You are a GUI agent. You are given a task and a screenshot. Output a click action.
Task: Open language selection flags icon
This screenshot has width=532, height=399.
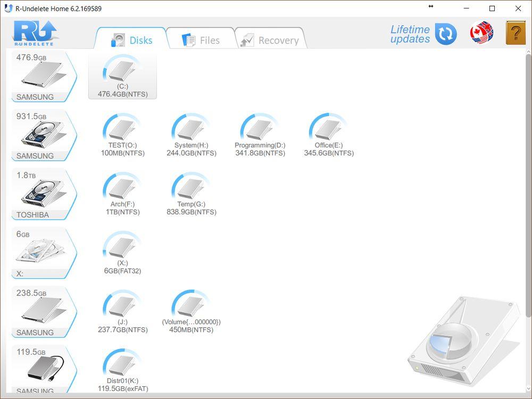pos(481,33)
